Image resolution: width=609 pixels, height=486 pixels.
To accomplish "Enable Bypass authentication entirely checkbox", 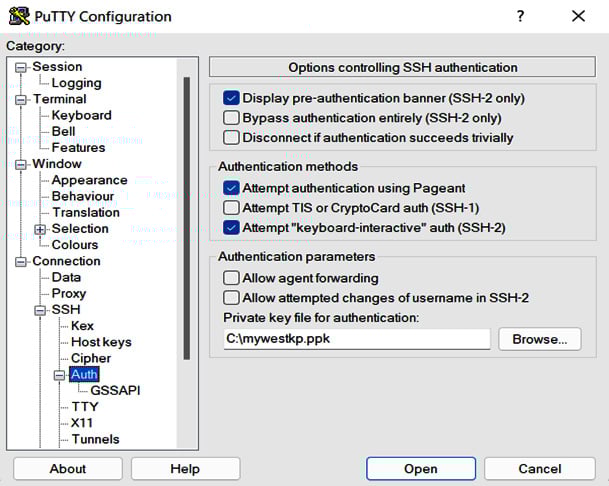I will [x=231, y=118].
